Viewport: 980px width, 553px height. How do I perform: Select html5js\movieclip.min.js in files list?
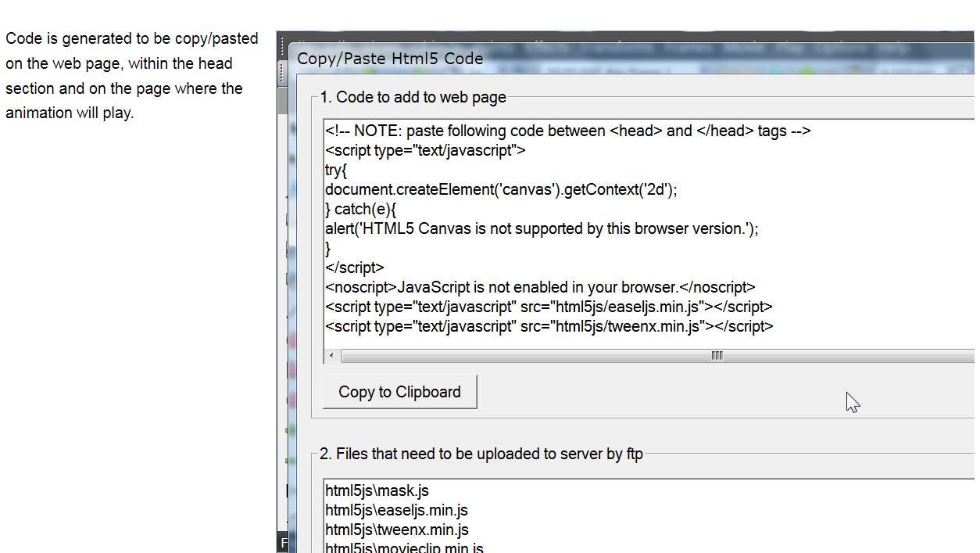point(404,548)
